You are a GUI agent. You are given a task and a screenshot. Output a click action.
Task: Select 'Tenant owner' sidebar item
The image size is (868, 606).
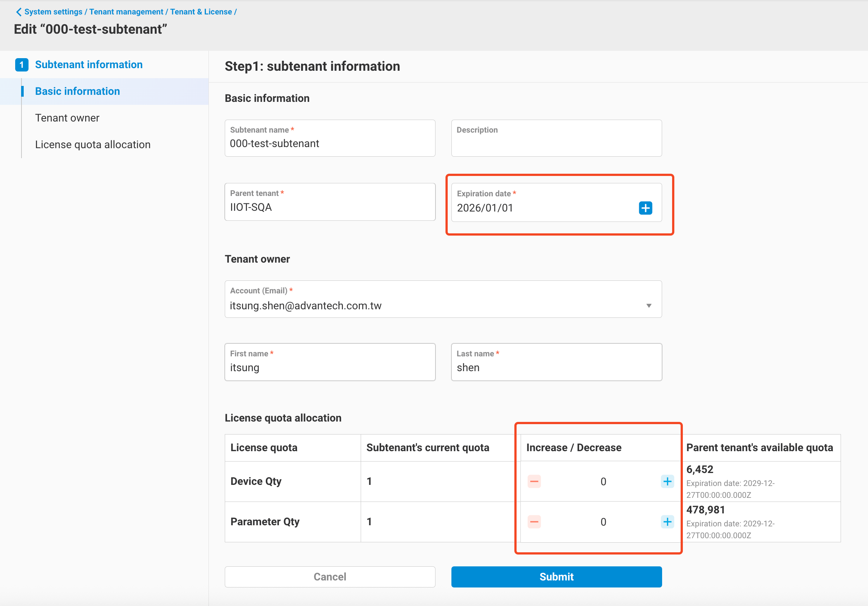67,118
